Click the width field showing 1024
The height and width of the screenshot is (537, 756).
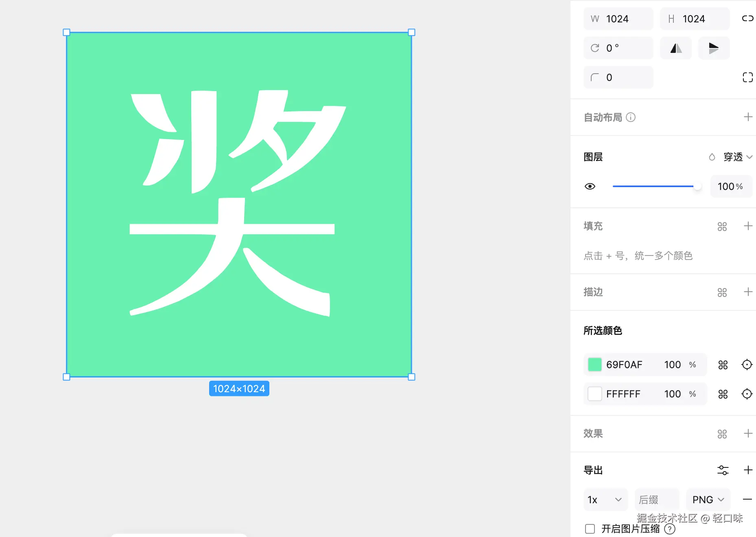(618, 19)
